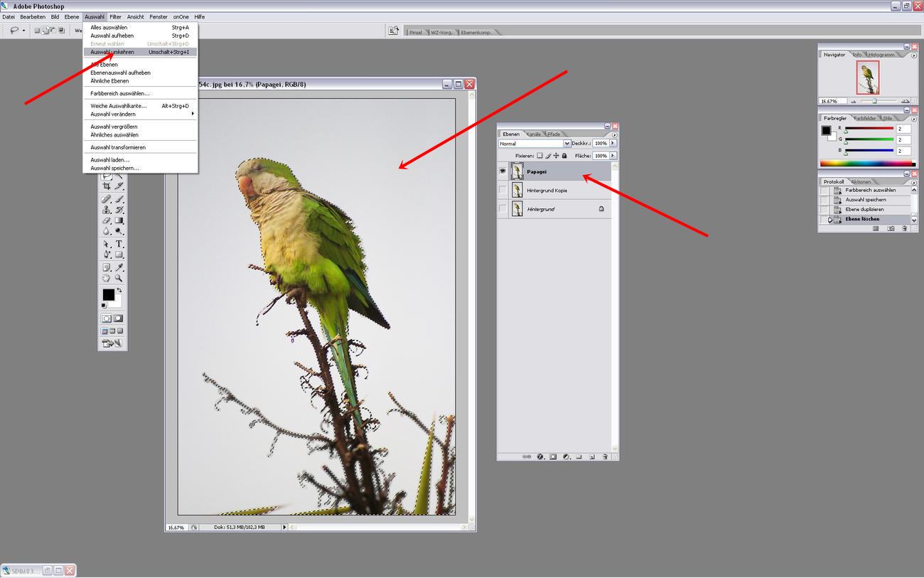Open Fläche fill slider arrow
The image size is (924, 578).
click(613, 155)
